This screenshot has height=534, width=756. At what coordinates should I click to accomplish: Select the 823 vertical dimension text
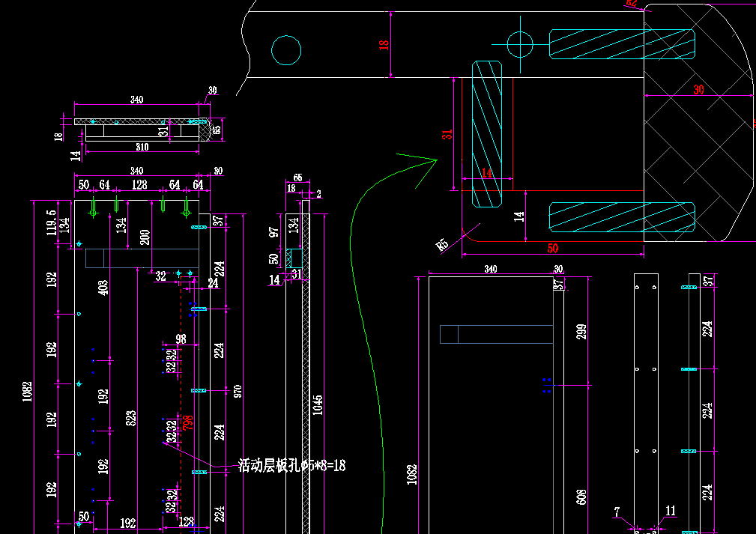[x=131, y=418]
